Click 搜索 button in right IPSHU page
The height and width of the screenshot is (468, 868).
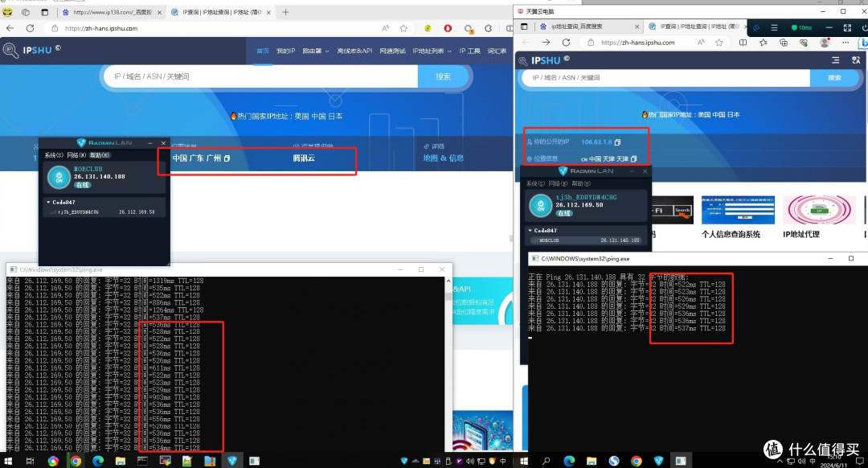tap(834, 77)
